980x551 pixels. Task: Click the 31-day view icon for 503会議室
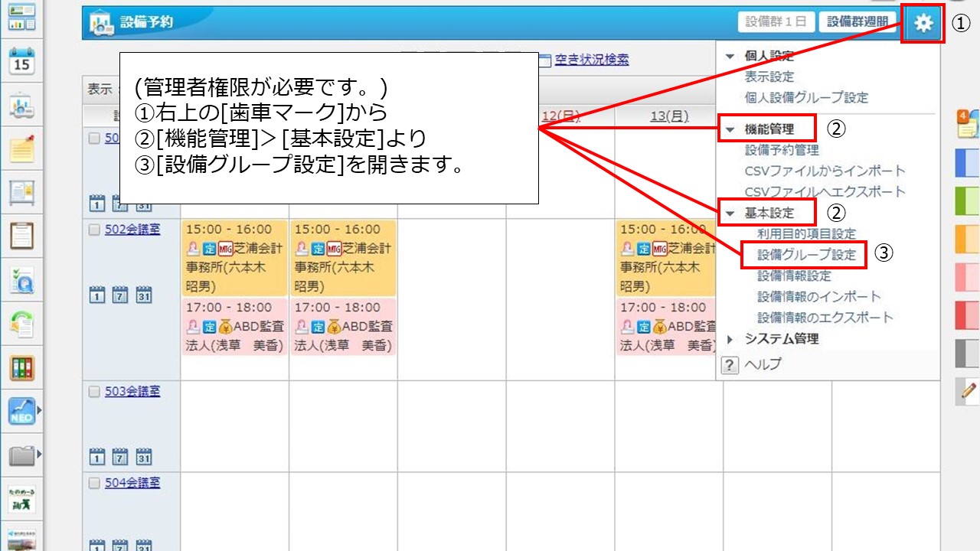point(143,456)
